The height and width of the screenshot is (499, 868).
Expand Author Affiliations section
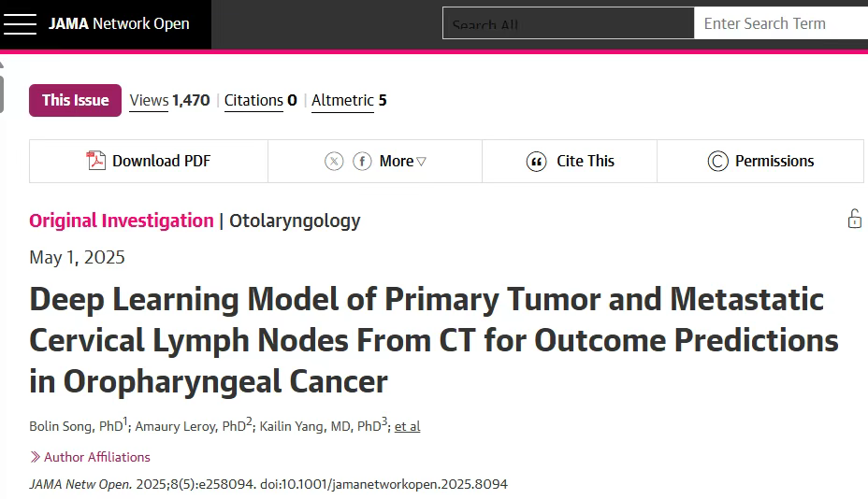click(x=90, y=457)
